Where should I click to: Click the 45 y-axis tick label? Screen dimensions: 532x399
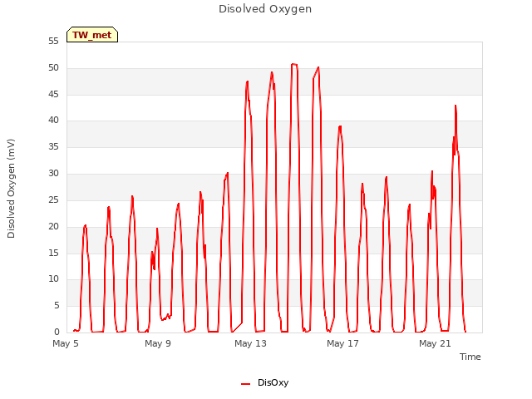pyautogui.click(x=53, y=94)
